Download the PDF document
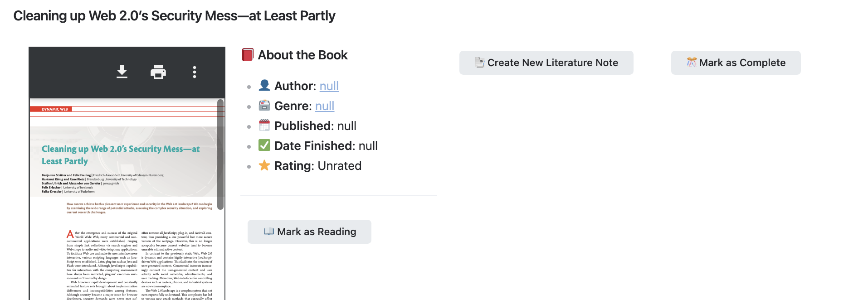 [122, 72]
